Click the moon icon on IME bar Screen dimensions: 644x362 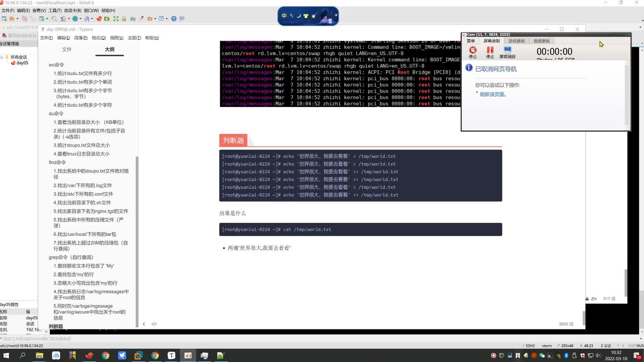[x=299, y=16]
